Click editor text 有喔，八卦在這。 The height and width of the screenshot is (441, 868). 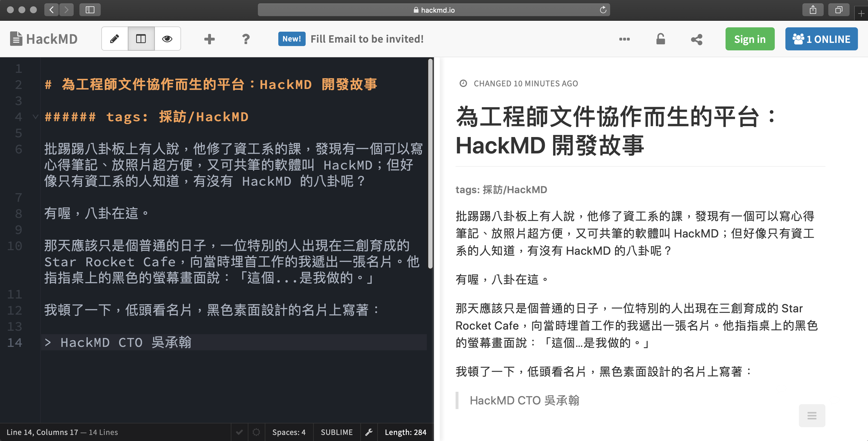pos(97,213)
